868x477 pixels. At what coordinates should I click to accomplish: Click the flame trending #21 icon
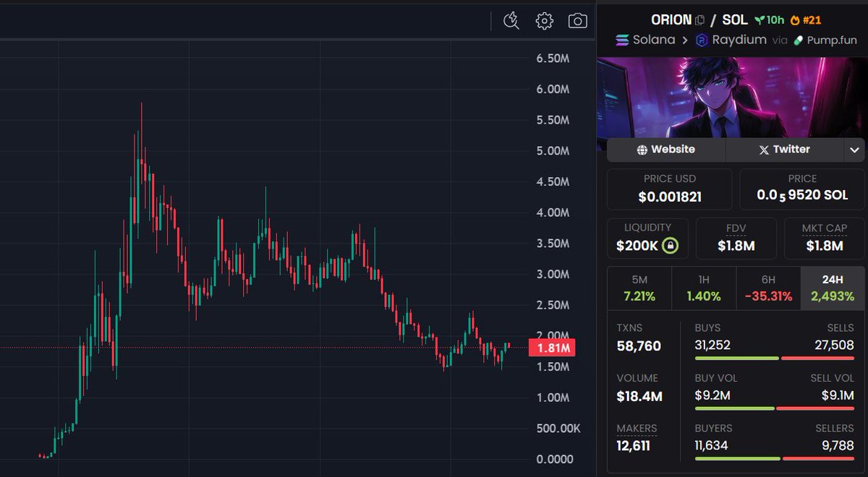[795, 20]
